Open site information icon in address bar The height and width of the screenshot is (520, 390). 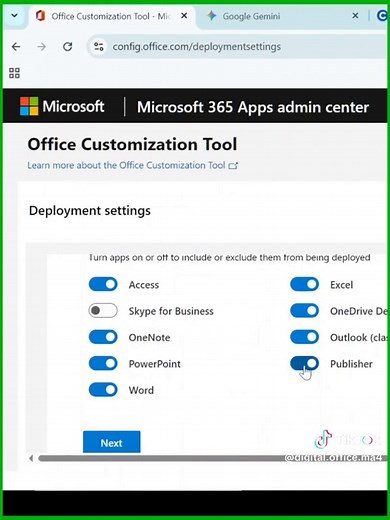pyautogui.click(x=99, y=47)
